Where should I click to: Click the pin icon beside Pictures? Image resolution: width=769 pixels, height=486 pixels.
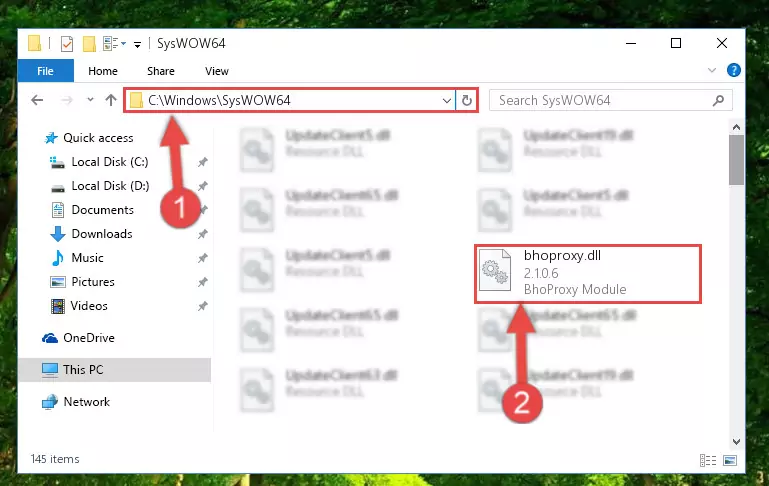click(x=203, y=282)
